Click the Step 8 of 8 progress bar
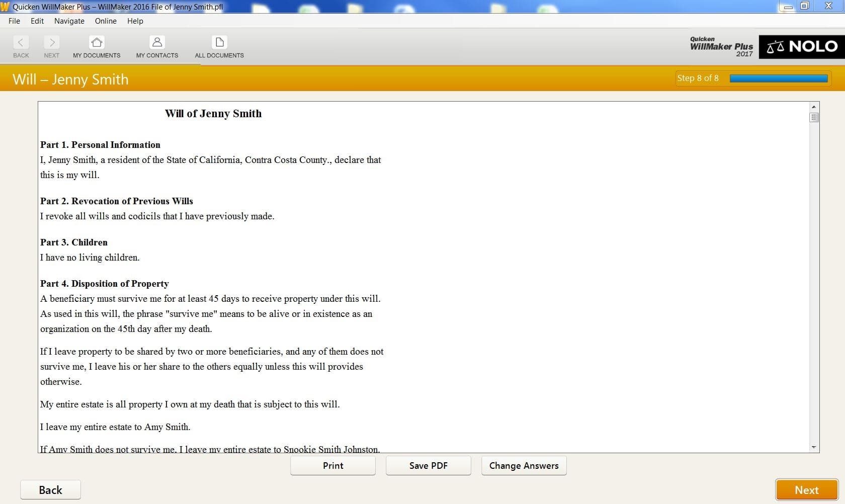The image size is (845, 504). pos(778,78)
